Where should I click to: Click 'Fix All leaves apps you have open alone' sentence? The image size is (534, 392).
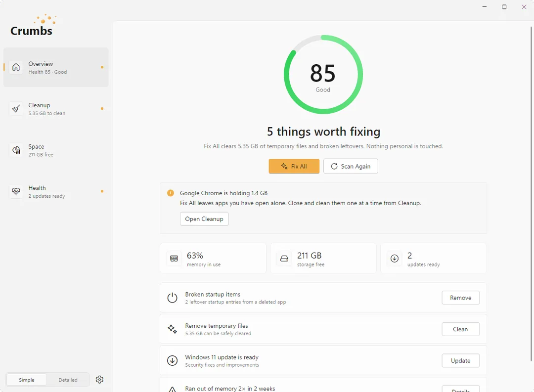[301, 203]
